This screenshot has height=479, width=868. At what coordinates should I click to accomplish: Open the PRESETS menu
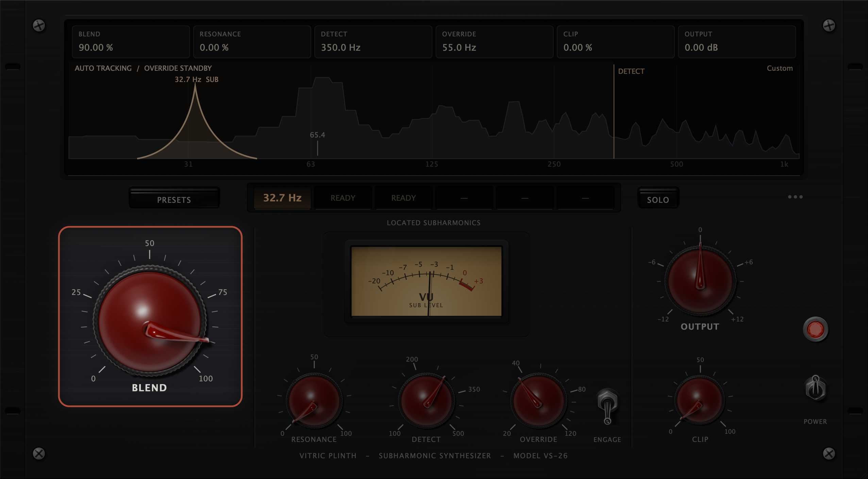pyautogui.click(x=174, y=198)
